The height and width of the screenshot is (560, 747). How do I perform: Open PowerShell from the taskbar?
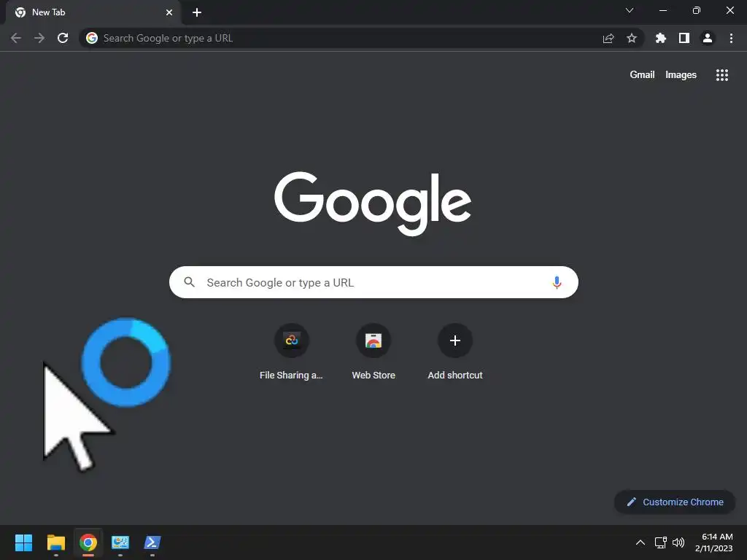tap(152, 542)
